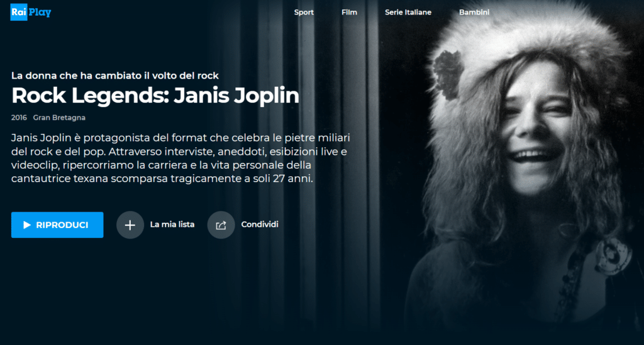Open the Film section in the top menu
The height and width of the screenshot is (345, 644).
click(350, 13)
